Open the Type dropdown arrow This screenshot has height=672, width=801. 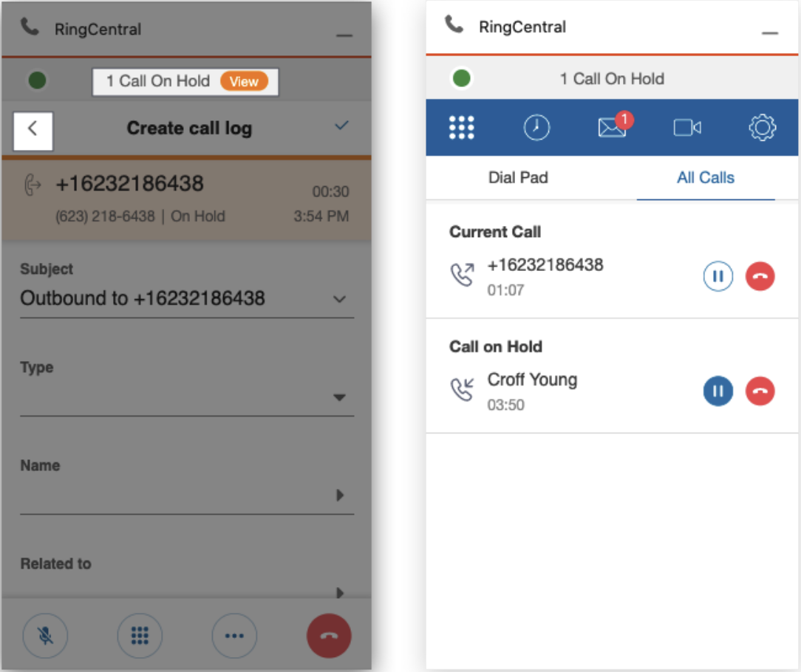pos(340,397)
